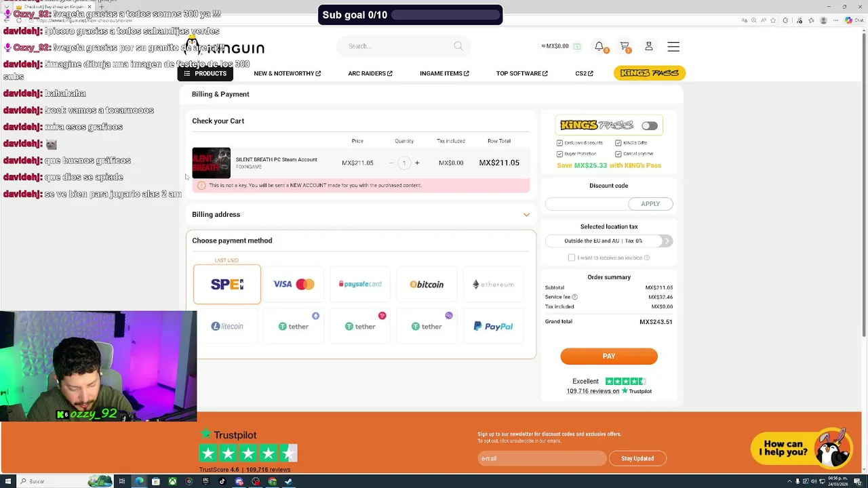
Task: Open Epic Games from the taskbar
Action: [x=206, y=481]
